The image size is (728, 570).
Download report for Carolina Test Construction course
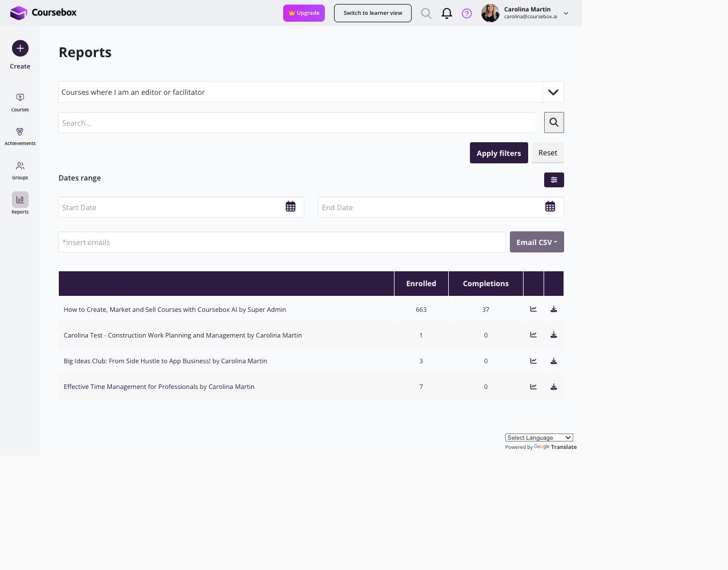554,335
